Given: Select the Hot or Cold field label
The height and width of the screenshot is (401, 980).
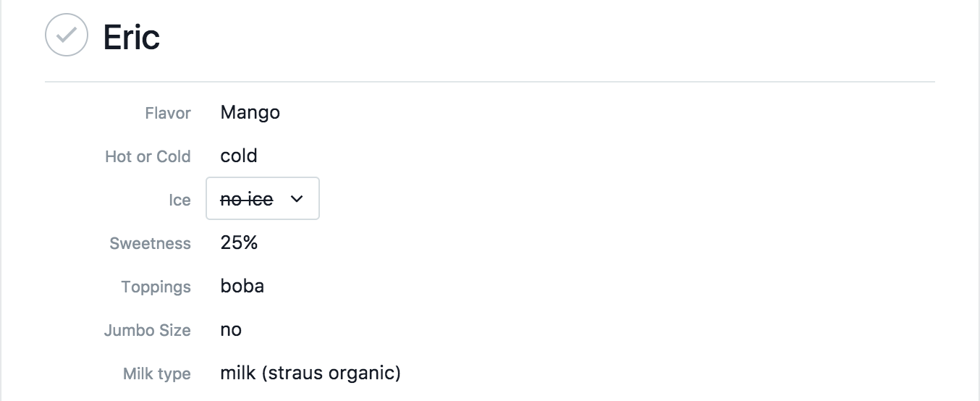Looking at the screenshot, I should pos(148,157).
